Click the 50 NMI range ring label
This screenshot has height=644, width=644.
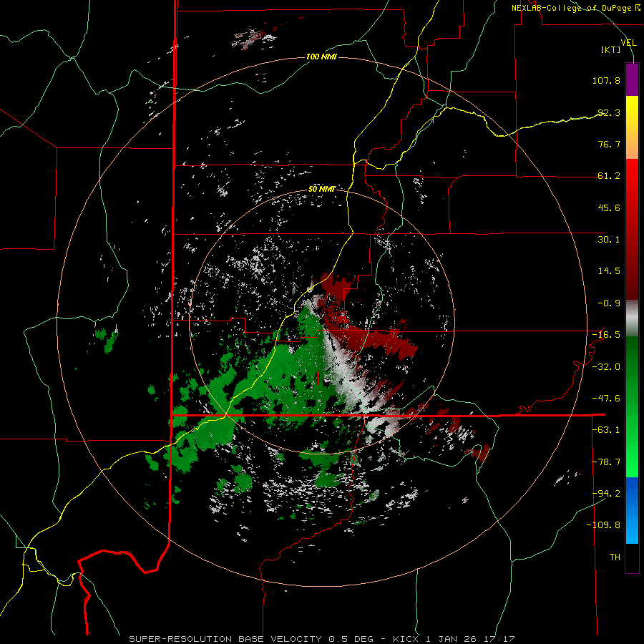pos(321,190)
